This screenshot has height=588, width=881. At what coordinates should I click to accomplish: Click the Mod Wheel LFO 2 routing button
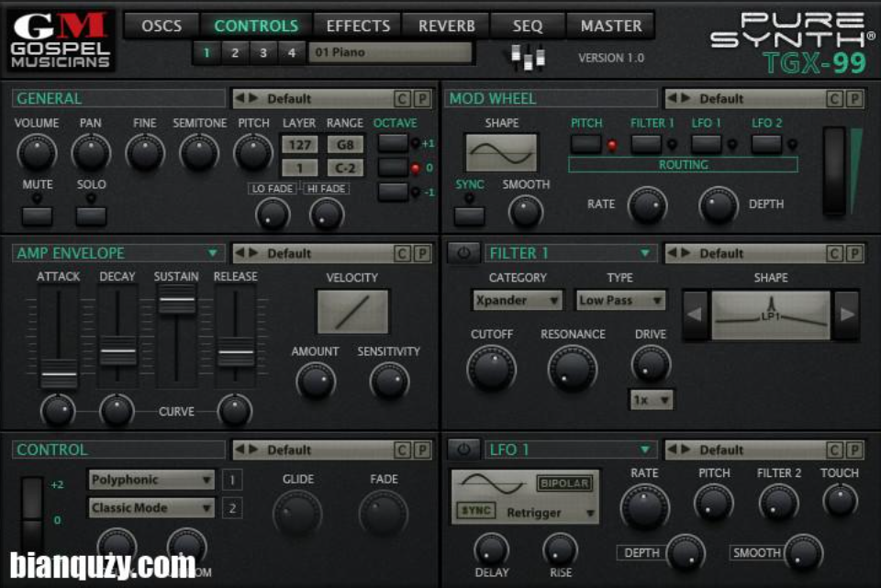click(766, 144)
